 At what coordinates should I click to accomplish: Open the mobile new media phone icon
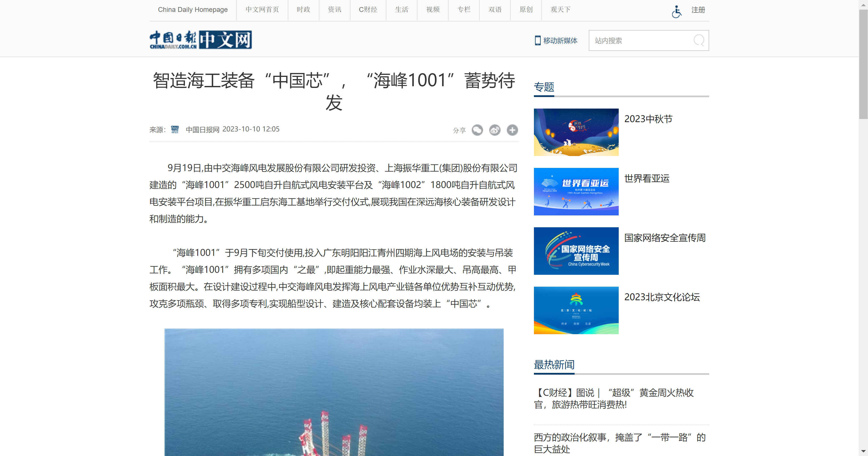click(x=538, y=40)
